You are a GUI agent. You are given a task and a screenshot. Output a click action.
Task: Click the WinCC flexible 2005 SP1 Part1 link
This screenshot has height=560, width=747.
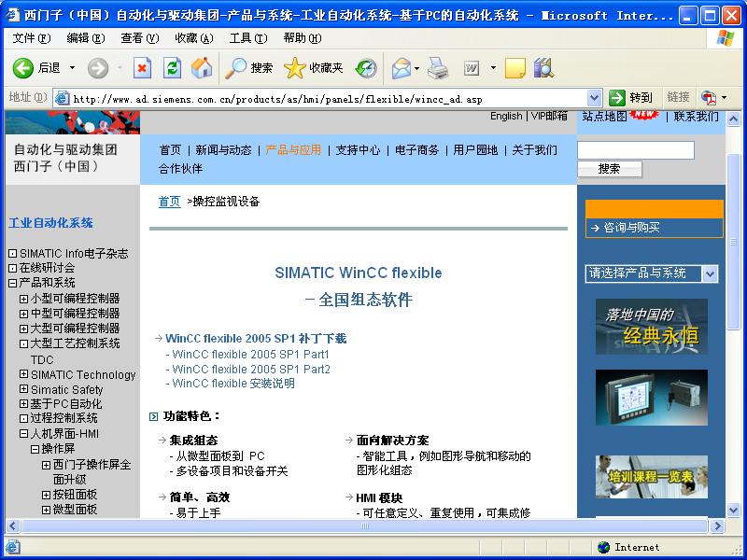[x=250, y=355]
